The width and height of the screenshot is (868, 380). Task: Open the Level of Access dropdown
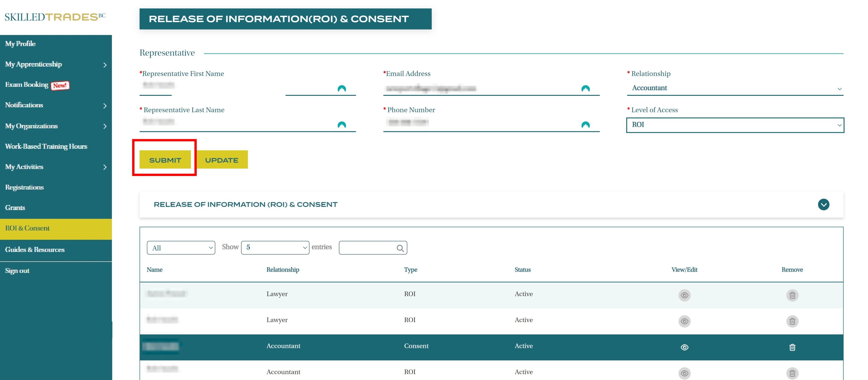point(734,125)
